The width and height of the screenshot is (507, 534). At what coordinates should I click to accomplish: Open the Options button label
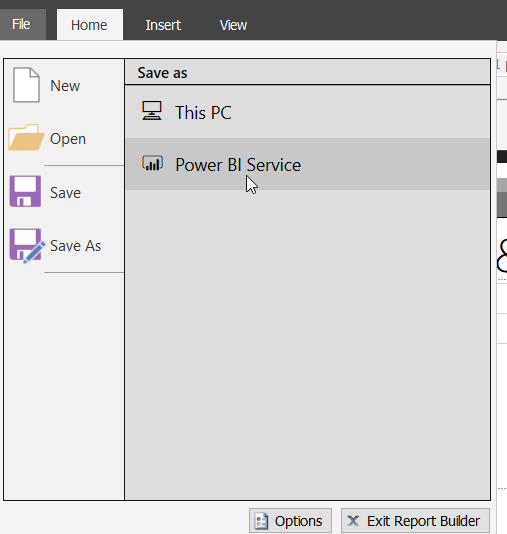[298, 521]
